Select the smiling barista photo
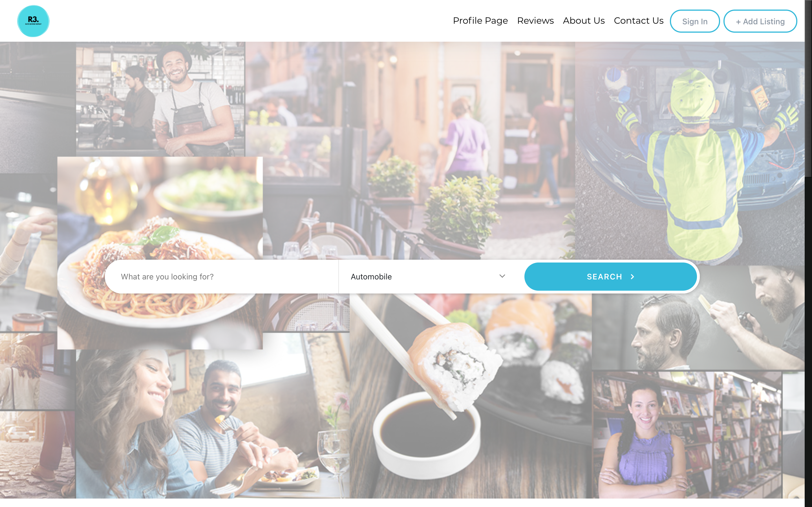The width and height of the screenshot is (812, 507). point(160,99)
